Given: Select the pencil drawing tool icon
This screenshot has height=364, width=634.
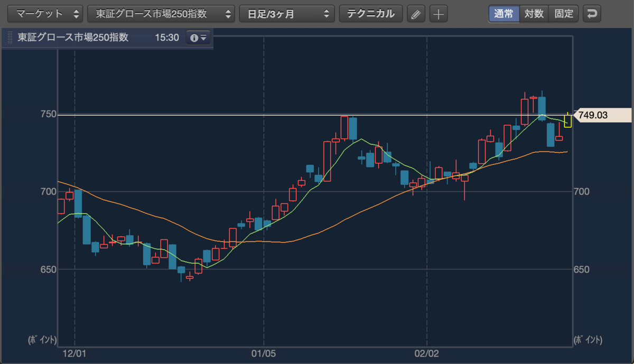Looking at the screenshot, I should pyautogui.click(x=416, y=14).
